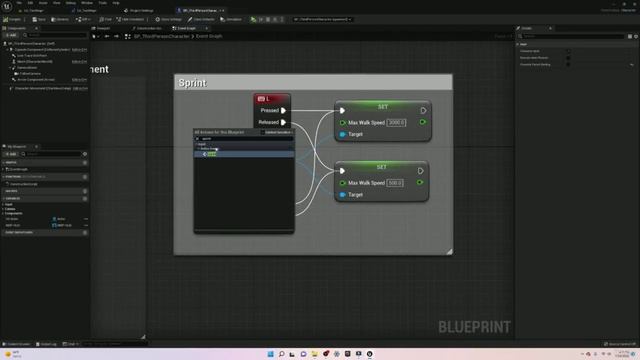Select the Character Movement component

pos(43,88)
